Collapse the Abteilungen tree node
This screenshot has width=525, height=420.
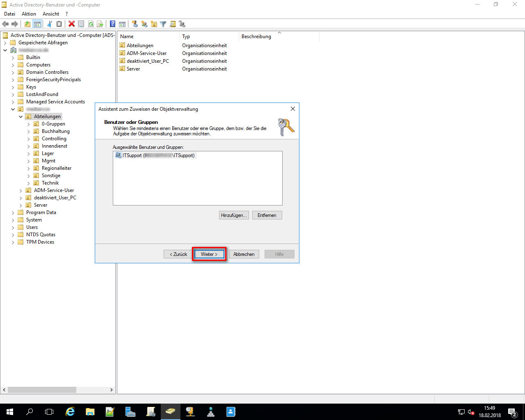[x=21, y=116]
